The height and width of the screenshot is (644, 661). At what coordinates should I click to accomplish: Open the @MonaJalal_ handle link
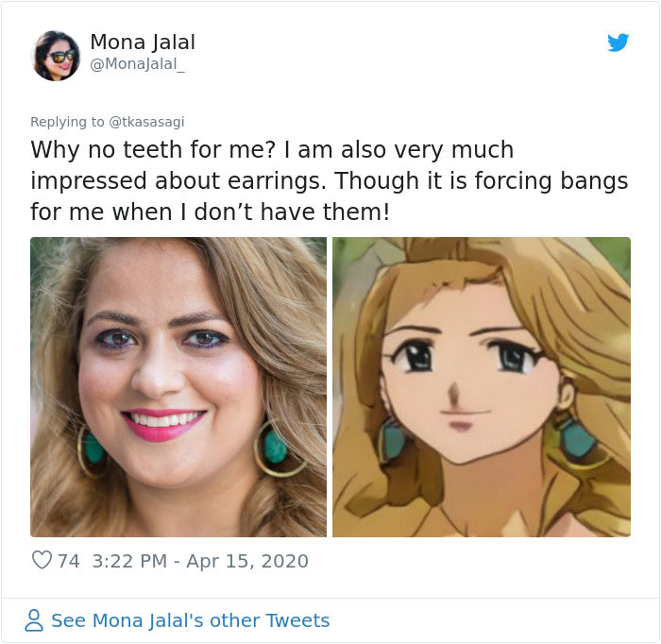coord(138,64)
